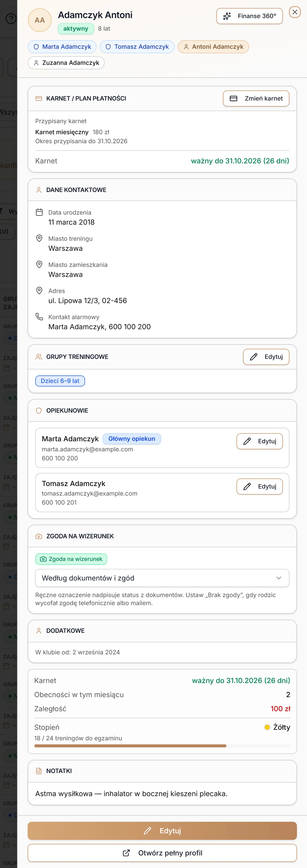The height and width of the screenshot is (868, 307).
Task: Edit guardian Tomasz Adamczyk
Action: 259,487
